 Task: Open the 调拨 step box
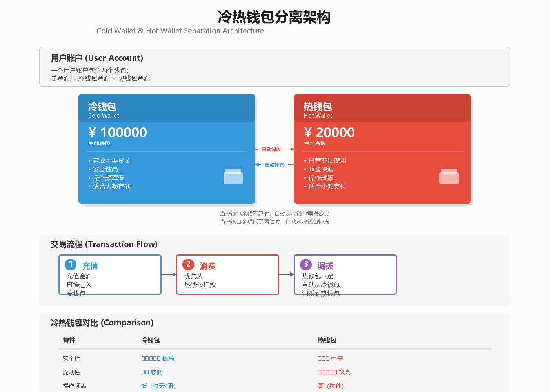coord(345,274)
